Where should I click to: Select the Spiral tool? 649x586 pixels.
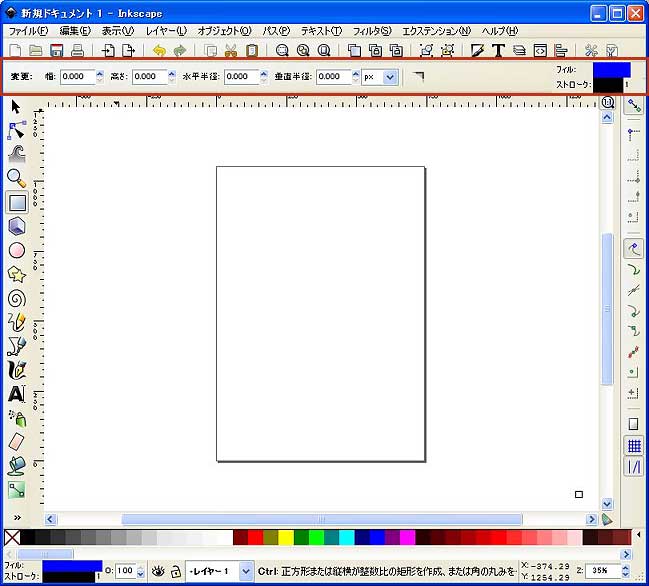coord(16,298)
